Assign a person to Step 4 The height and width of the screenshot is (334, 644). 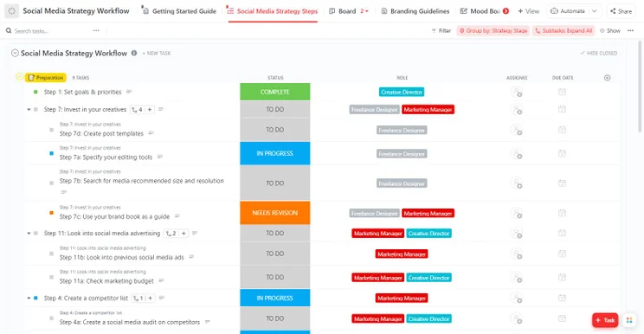point(516,299)
